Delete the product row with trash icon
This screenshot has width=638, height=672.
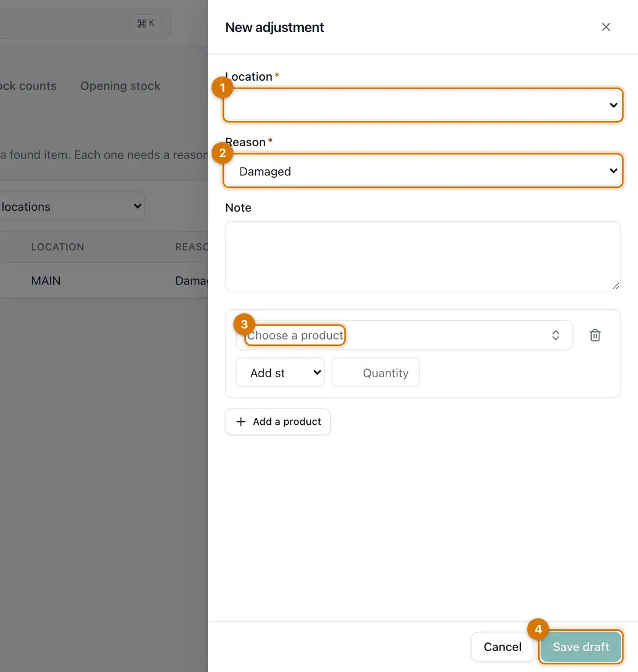(x=594, y=335)
